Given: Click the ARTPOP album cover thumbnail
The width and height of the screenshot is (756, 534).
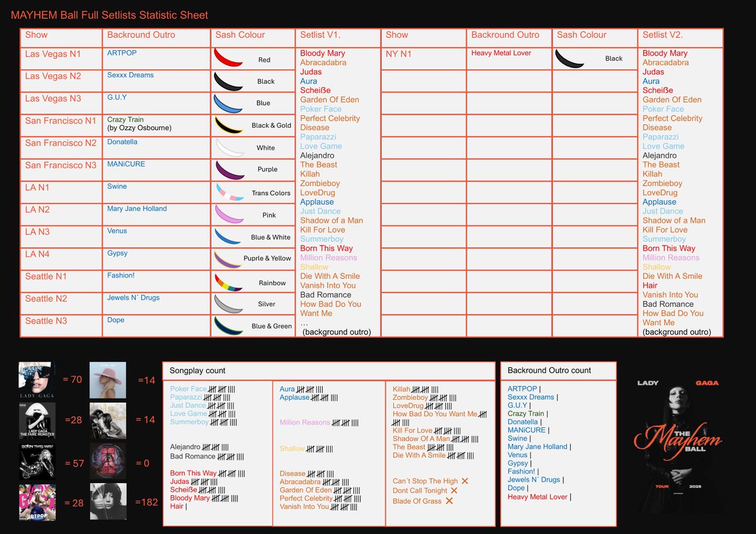Looking at the screenshot, I should [x=37, y=502].
